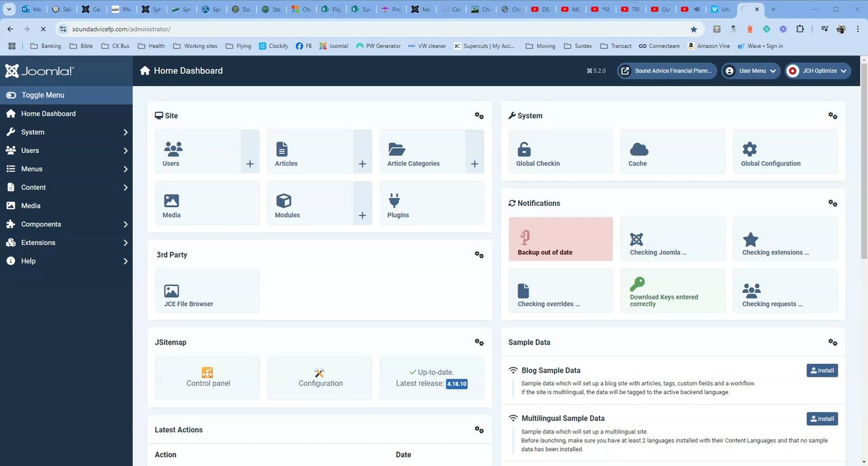Open the JCH Optimize dropdown
This screenshot has width=868, height=466.
[818, 71]
